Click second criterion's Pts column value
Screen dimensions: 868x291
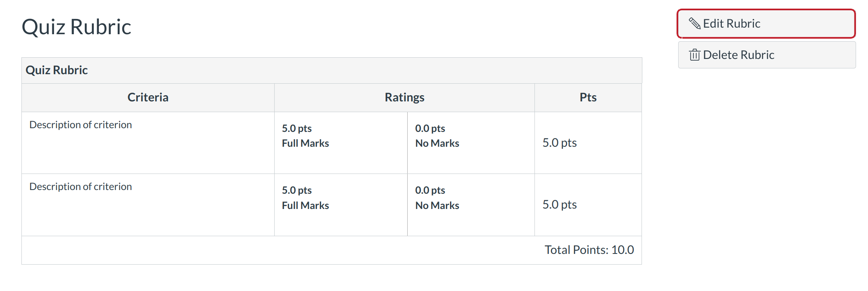click(x=559, y=204)
